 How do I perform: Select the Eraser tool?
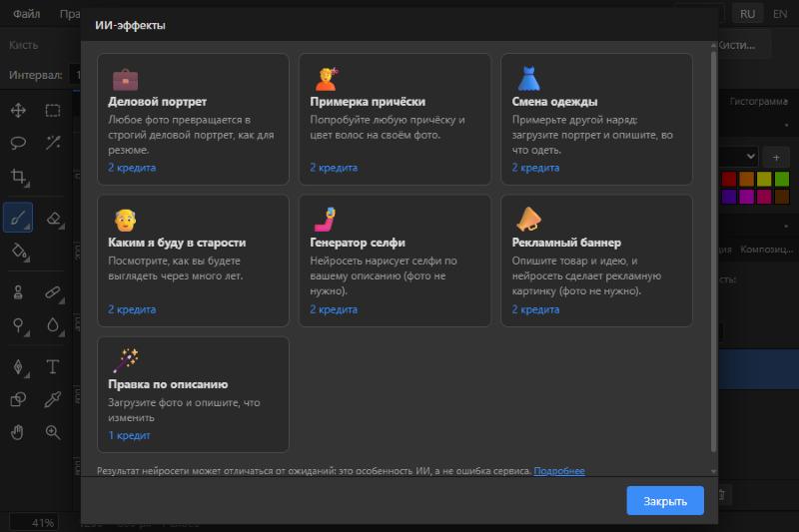click(53, 218)
